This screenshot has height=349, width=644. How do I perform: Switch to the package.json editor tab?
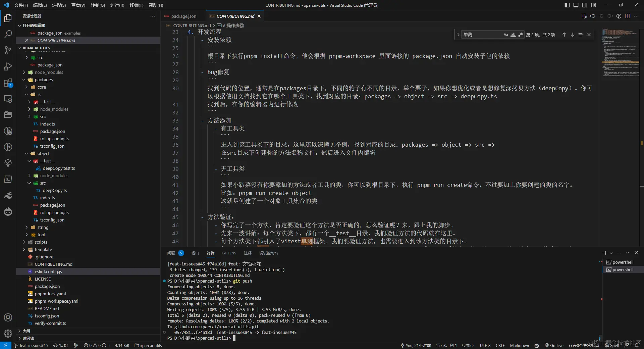[183, 16]
